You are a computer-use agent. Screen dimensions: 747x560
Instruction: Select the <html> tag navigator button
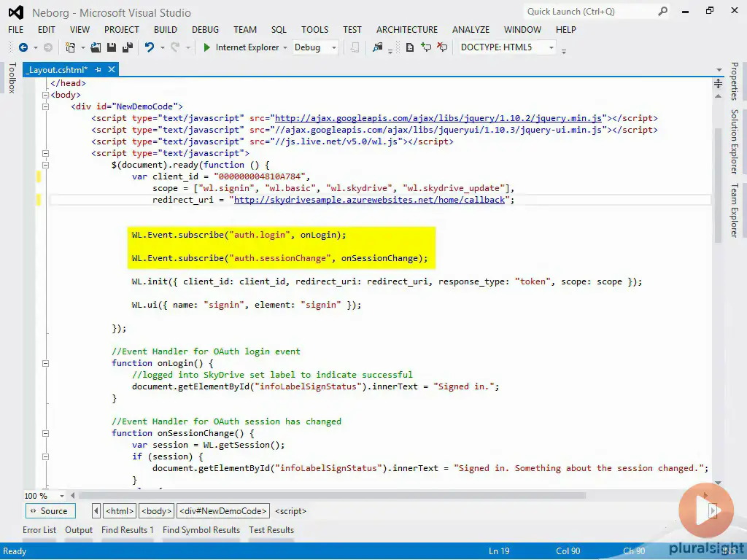(x=120, y=511)
